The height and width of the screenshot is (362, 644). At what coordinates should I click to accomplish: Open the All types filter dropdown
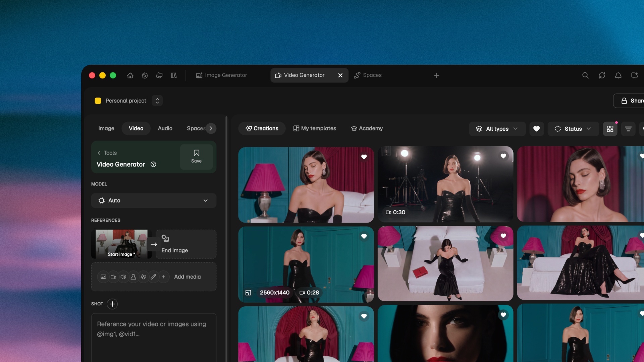497,129
